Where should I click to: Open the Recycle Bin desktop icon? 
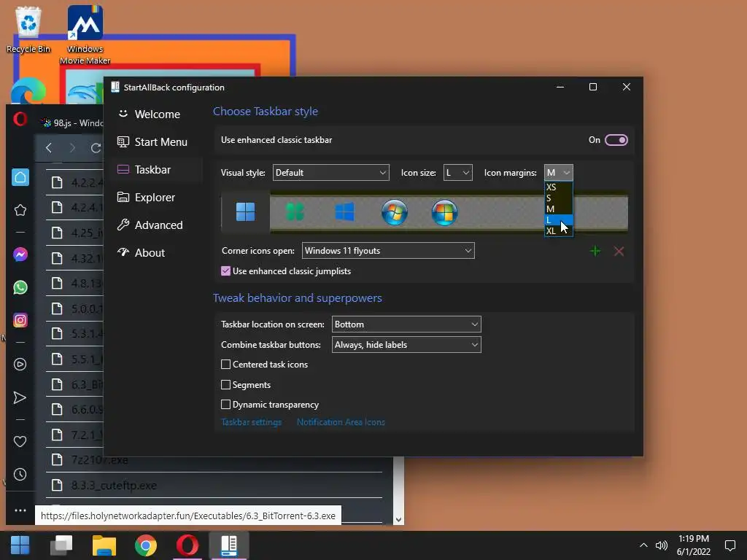pos(28,29)
